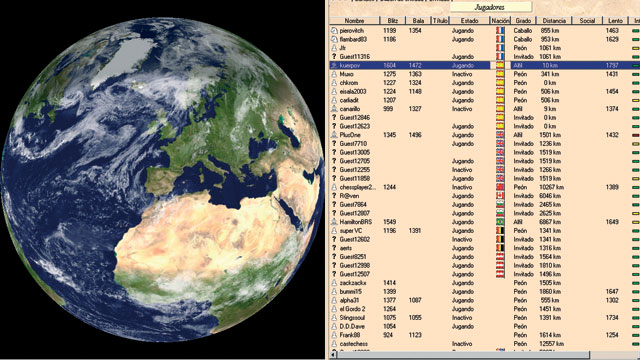Select player name Guest12846
The image size is (640, 360).
[x=355, y=118]
